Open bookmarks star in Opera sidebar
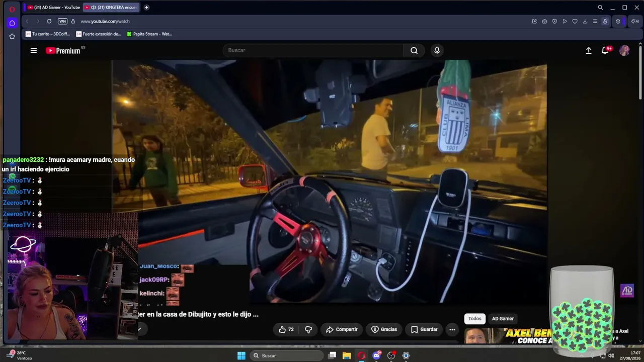644x362 pixels. click(12, 36)
